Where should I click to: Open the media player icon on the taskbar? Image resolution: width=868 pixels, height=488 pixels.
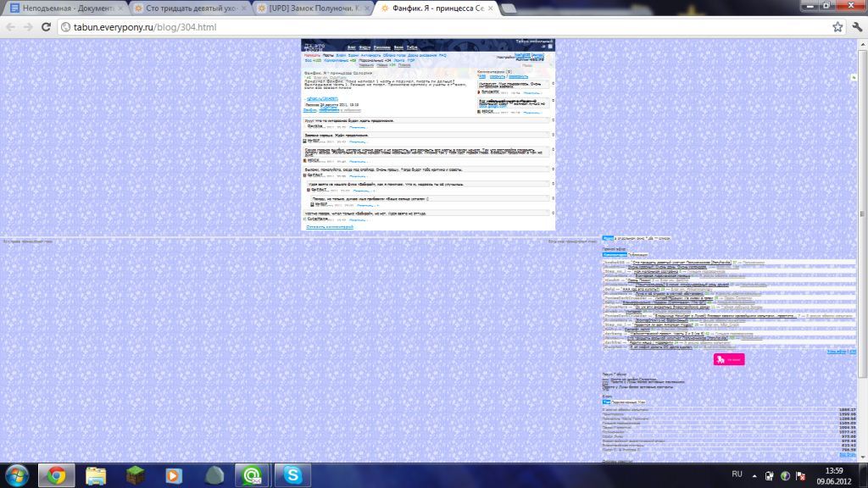174,475
